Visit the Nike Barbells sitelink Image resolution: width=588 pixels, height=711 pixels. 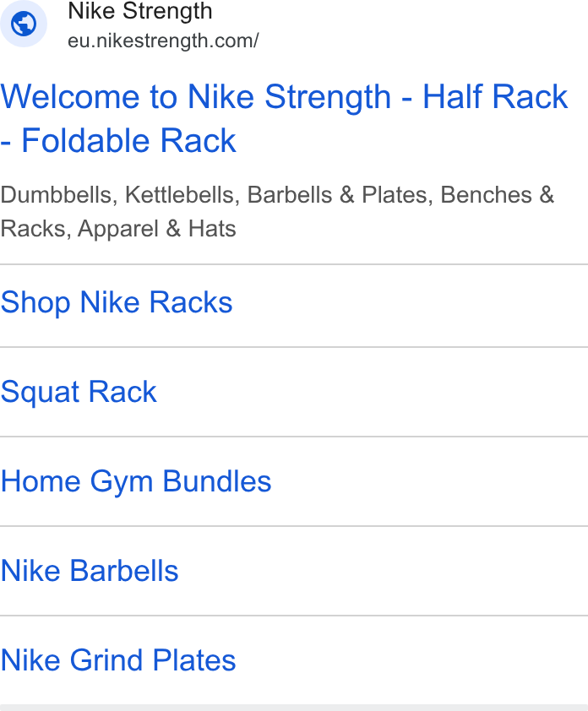[90, 571]
